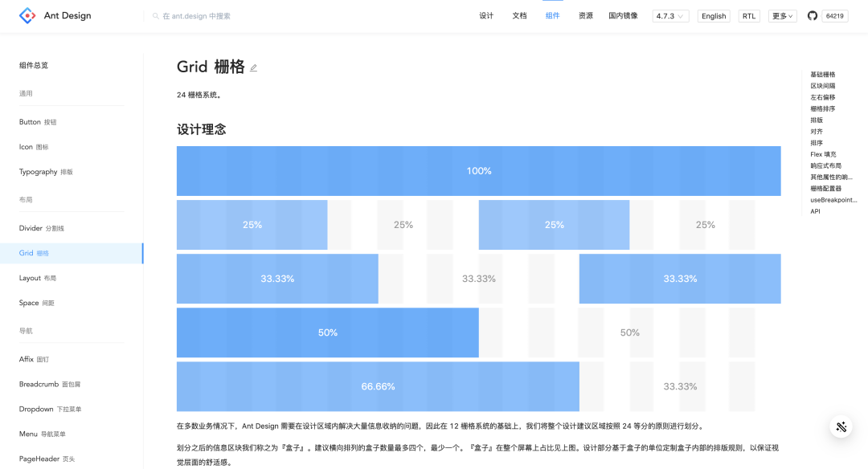Select Button 按钮 in the sidebar
This screenshot has width=868, height=469.
click(x=38, y=122)
